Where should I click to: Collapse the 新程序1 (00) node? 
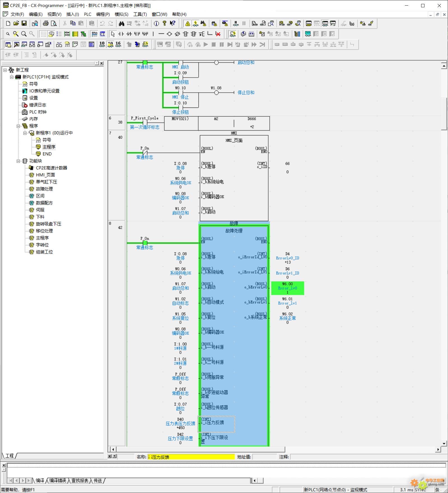click(25, 133)
